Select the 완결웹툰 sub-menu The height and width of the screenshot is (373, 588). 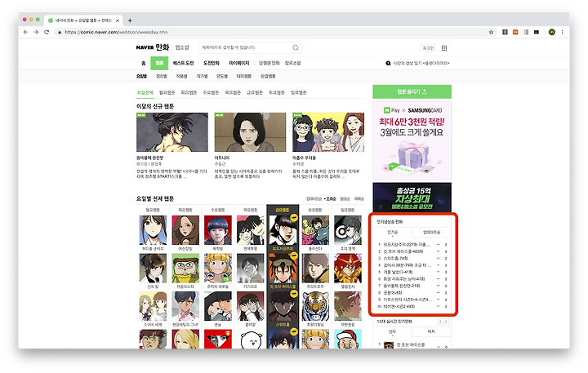pos(268,76)
